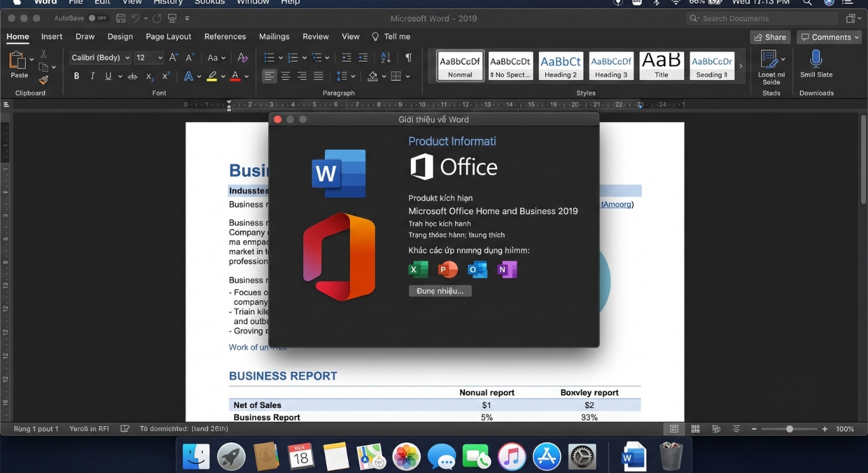Click the Multilevel list icon
This screenshot has width=868, height=473.
pyautogui.click(x=317, y=58)
